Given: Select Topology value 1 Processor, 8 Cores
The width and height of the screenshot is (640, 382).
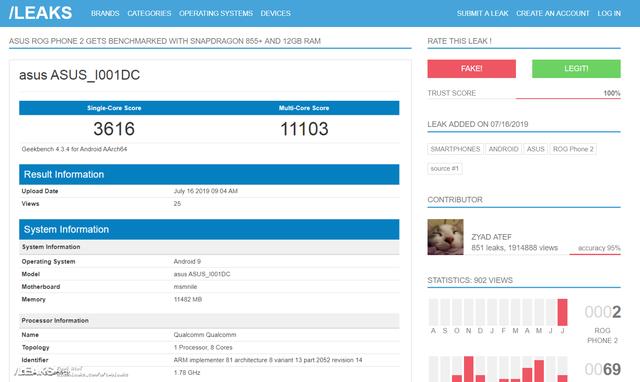Looking at the screenshot, I should tap(203, 347).
